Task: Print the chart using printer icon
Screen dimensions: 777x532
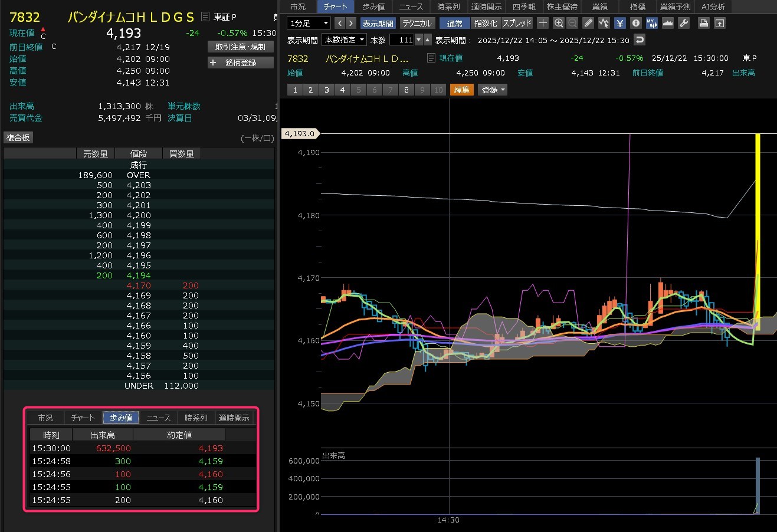Action: (x=703, y=23)
